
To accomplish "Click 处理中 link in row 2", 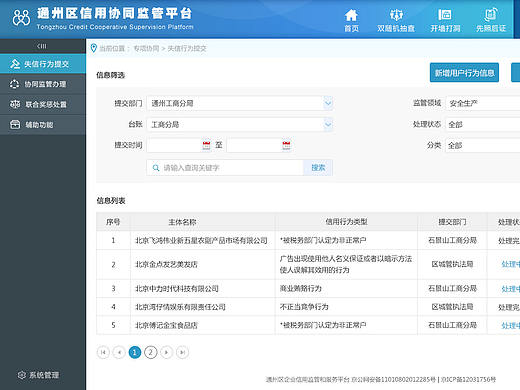I will click(511, 264).
